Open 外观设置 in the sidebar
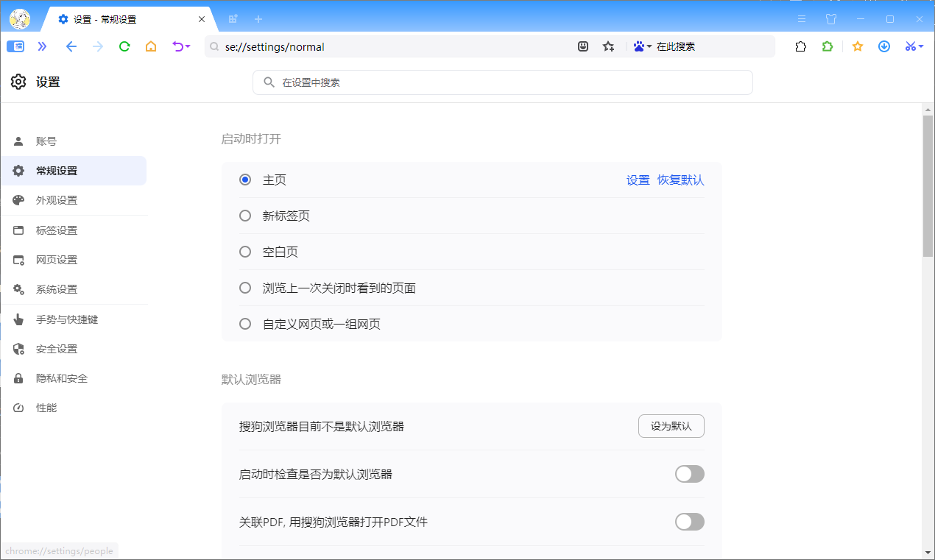Image resolution: width=935 pixels, height=560 pixels. click(57, 200)
